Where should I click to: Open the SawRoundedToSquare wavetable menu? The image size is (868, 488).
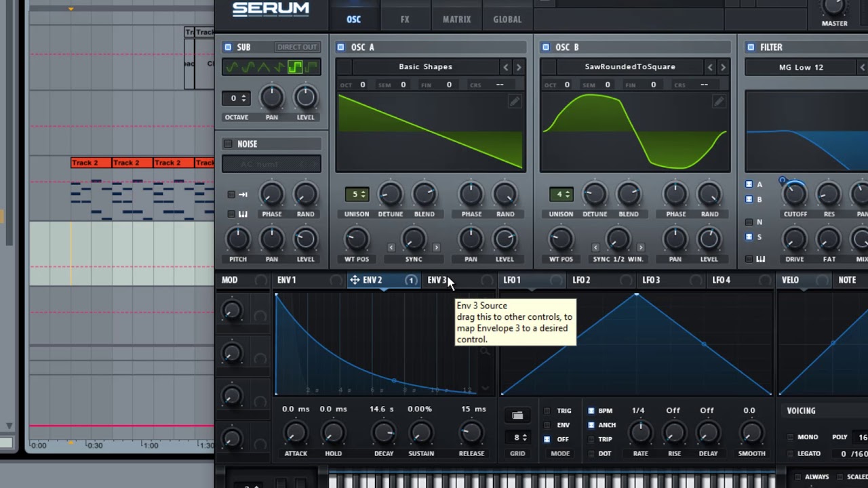pyautogui.click(x=630, y=67)
